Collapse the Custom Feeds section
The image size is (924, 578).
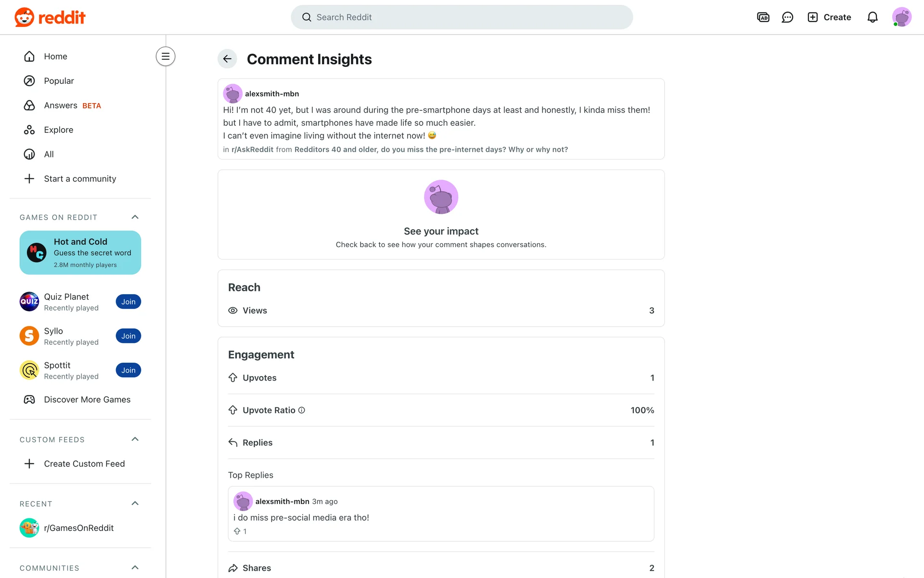click(x=135, y=439)
